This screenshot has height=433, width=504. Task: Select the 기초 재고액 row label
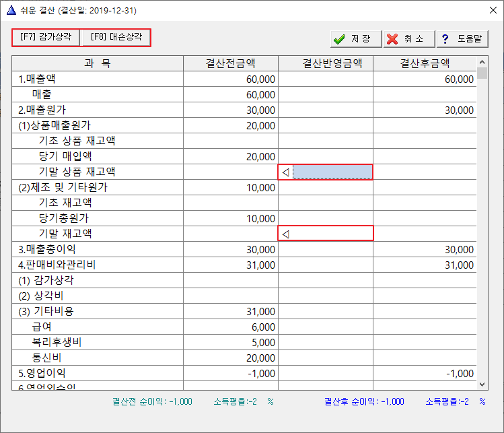pos(65,203)
